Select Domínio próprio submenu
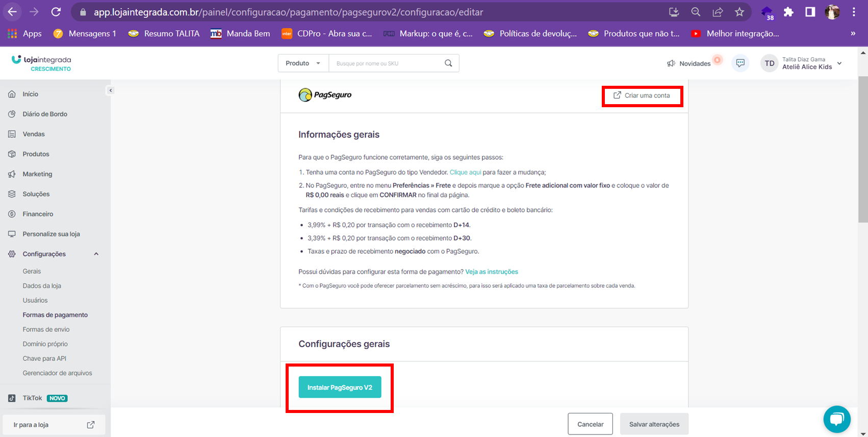 [x=45, y=344]
